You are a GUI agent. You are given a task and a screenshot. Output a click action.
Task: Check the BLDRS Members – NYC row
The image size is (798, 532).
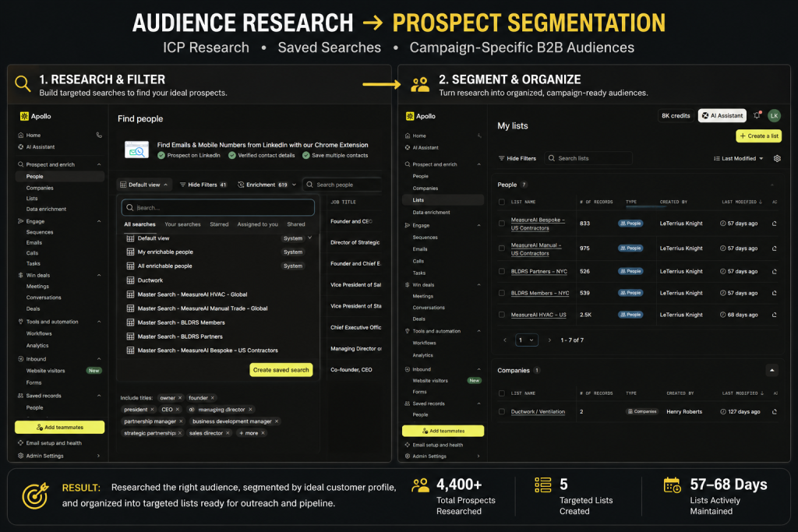coord(502,293)
